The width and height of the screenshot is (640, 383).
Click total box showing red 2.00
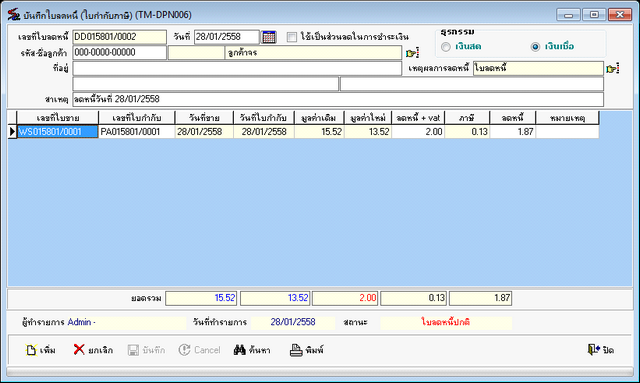pyautogui.click(x=345, y=298)
